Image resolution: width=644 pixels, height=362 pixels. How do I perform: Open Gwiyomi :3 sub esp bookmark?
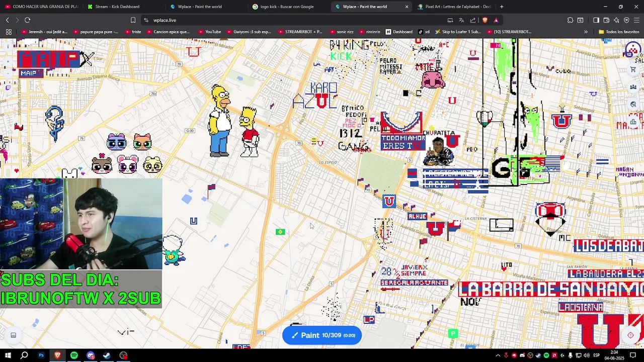tap(249, 32)
